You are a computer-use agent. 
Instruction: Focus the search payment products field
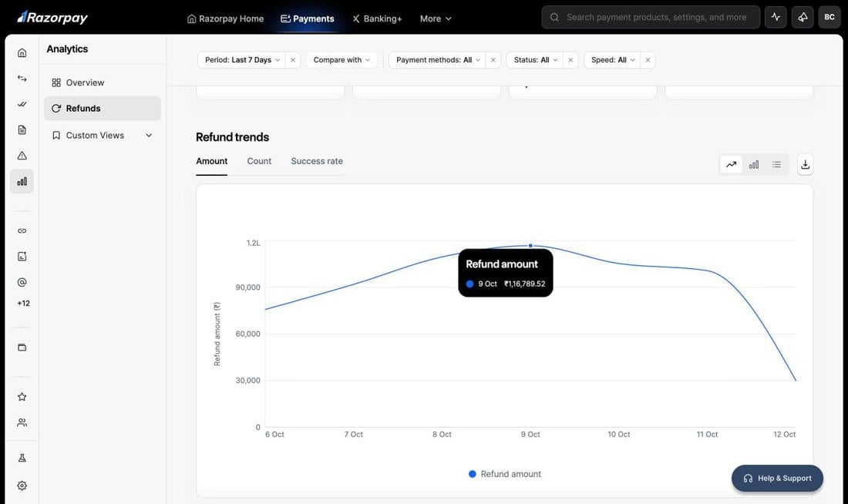[651, 17]
